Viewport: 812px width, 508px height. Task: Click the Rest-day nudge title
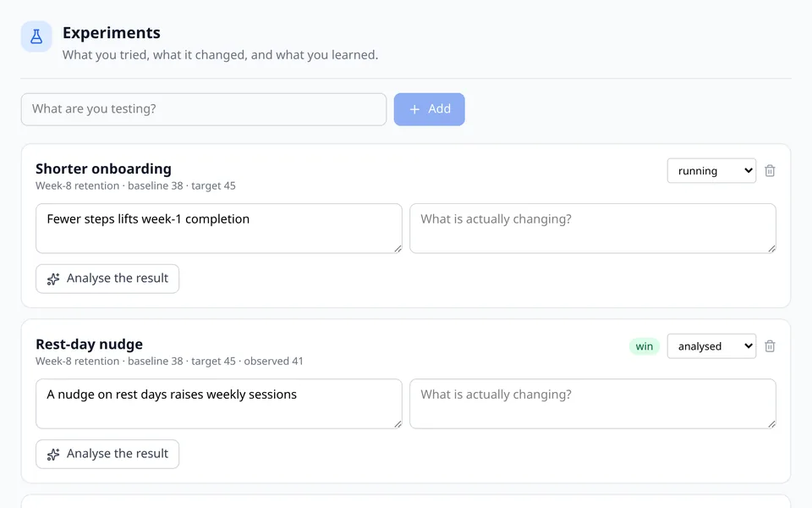pyautogui.click(x=89, y=345)
